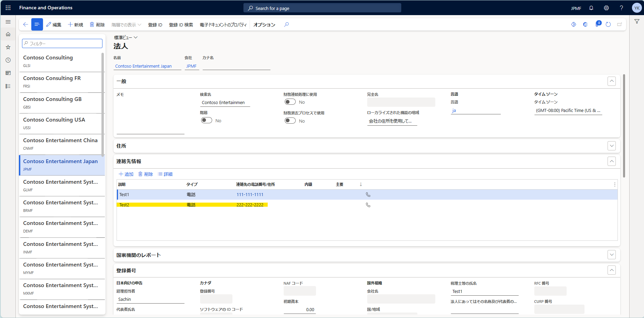Toggle the list view icon in action pane

point(37,24)
